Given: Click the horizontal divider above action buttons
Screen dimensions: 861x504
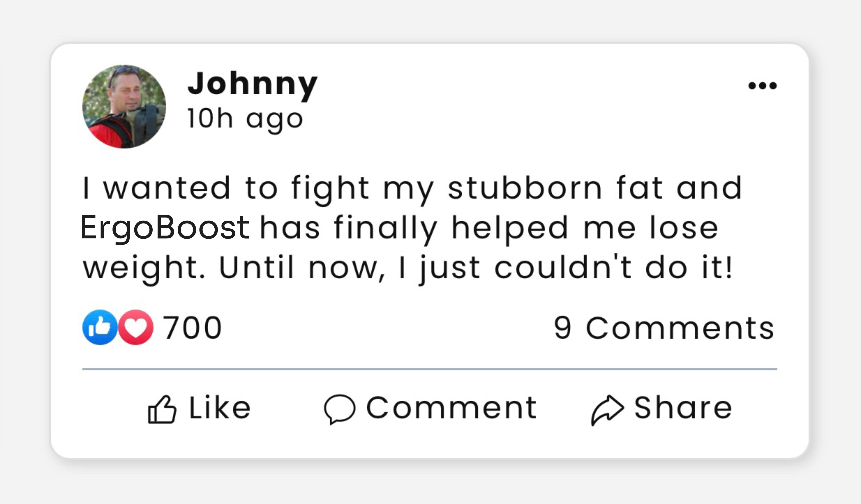Looking at the screenshot, I should pos(430,369).
